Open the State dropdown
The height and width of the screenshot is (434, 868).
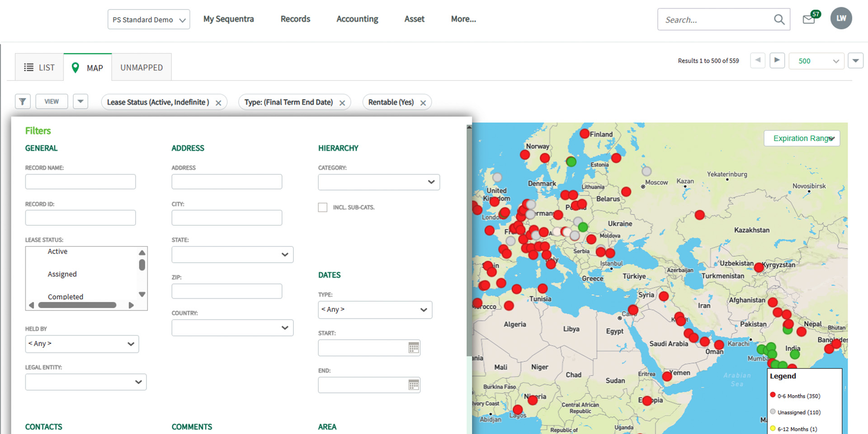tap(232, 255)
